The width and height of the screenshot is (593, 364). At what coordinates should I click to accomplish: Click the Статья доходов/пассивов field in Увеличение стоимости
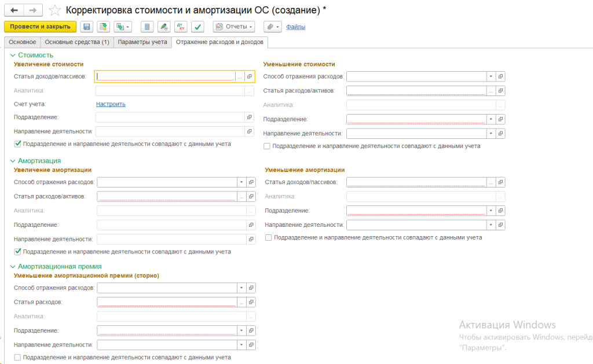[166, 76]
